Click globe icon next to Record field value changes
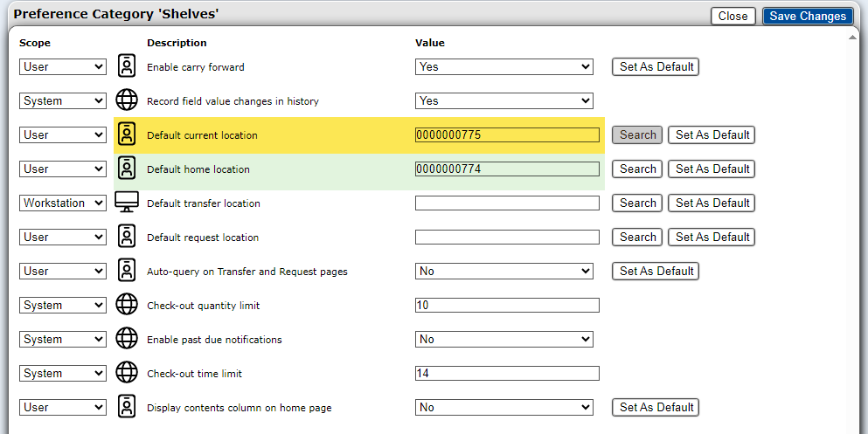Image resolution: width=868 pixels, height=434 pixels. coord(128,100)
